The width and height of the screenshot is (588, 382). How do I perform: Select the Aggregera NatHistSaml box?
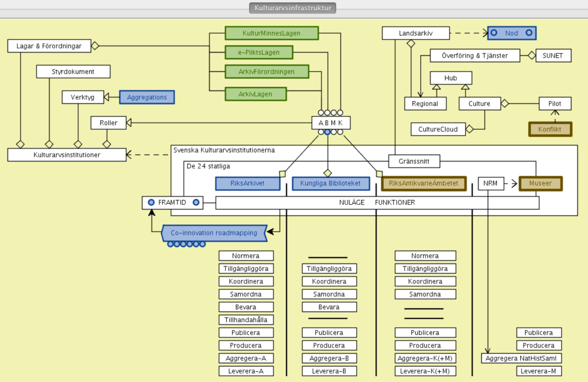(x=521, y=358)
